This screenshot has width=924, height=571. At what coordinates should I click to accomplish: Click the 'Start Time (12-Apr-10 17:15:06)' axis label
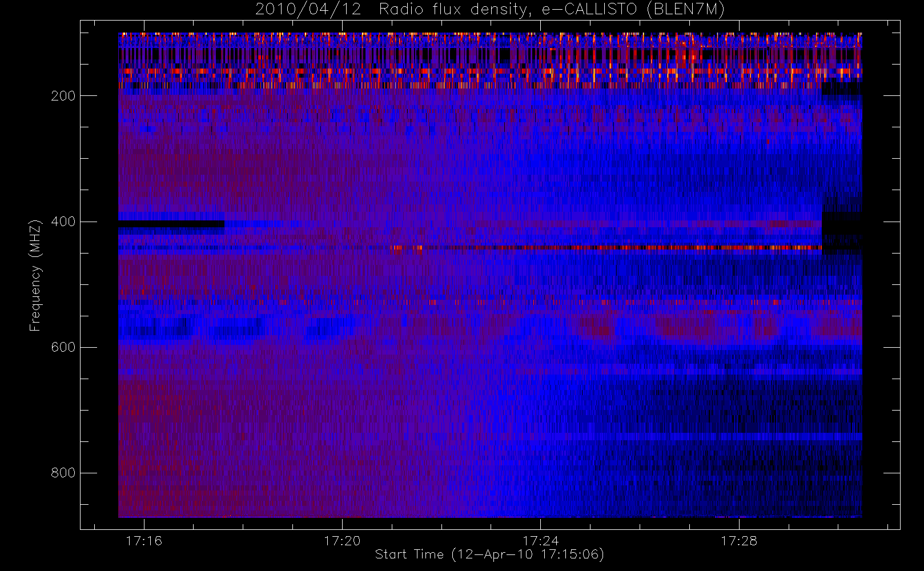point(489,554)
